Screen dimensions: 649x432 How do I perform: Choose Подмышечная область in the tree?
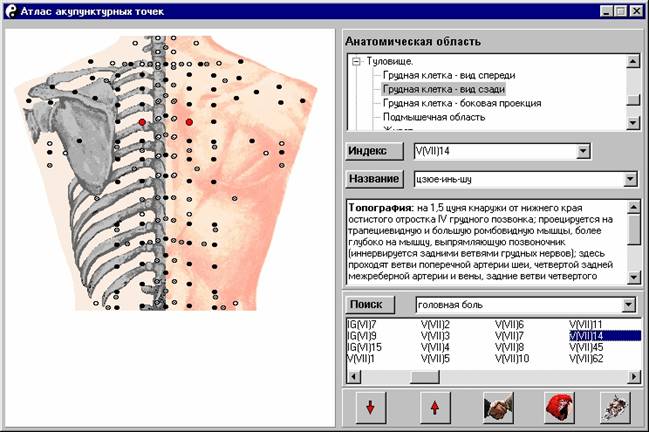pos(436,117)
